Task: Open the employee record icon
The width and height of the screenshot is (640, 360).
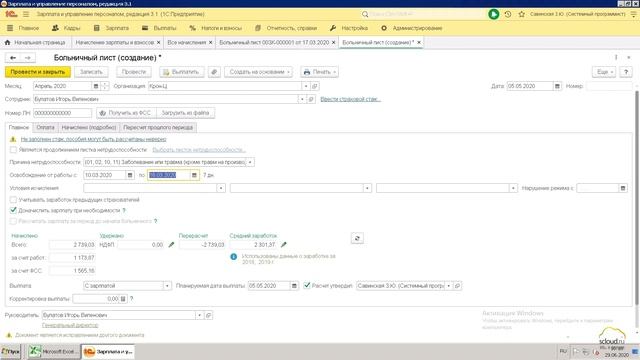Action: pos(311,99)
